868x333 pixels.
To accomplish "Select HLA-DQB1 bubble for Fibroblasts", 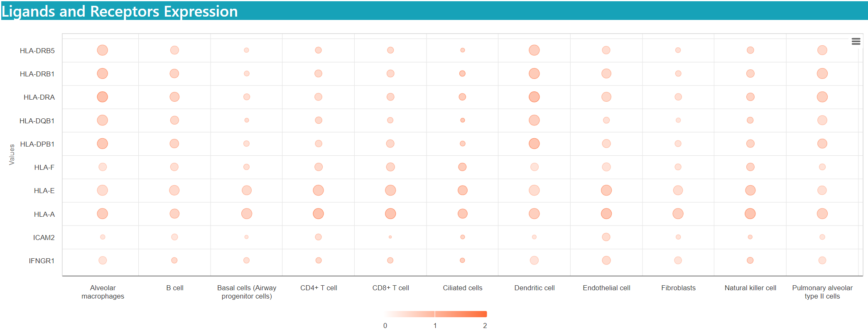I will pos(678,120).
